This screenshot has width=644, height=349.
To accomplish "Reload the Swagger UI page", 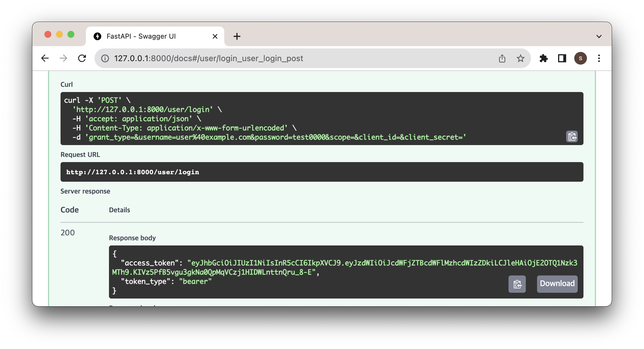I will [82, 59].
